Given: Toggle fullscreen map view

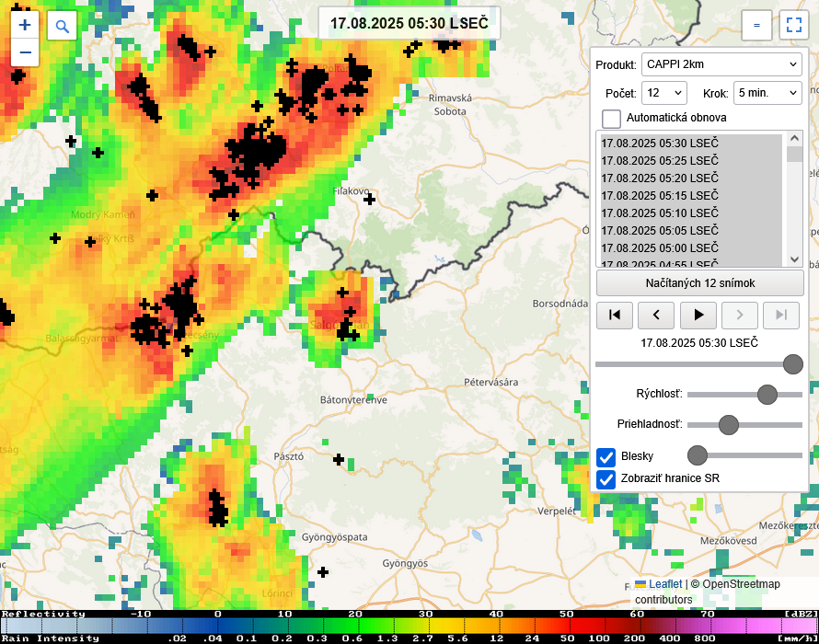Looking at the screenshot, I should (x=792, y=26).
